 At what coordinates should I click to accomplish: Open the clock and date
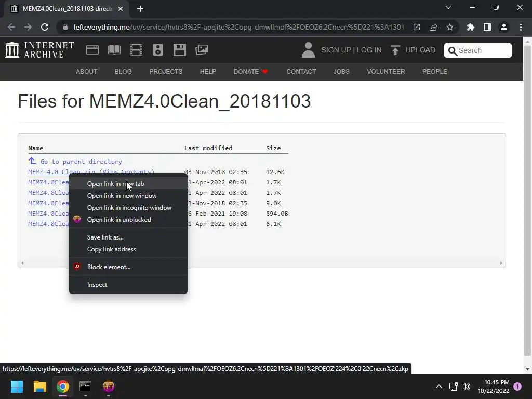tap(494, 387)
